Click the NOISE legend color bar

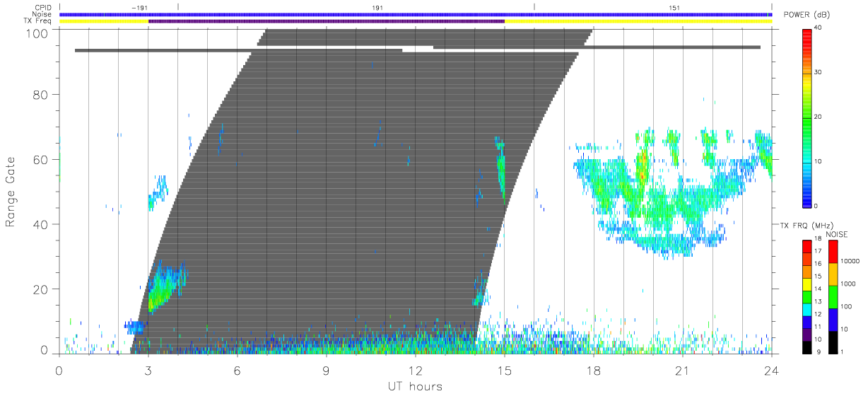click(x=833, y=296)
